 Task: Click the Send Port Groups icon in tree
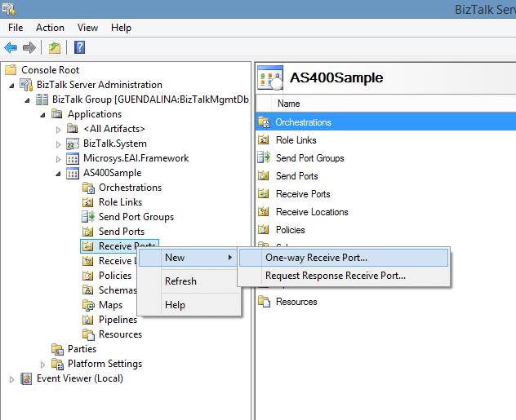coord(88,217)
